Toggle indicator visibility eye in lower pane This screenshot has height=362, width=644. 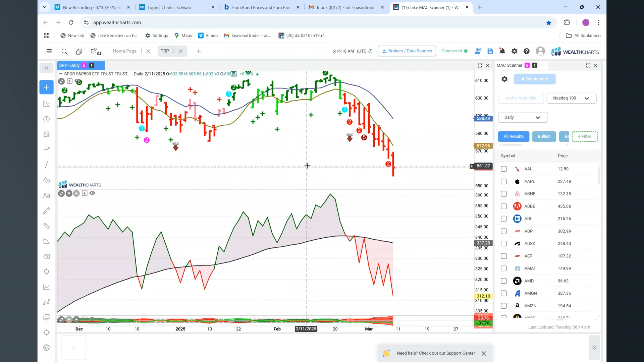92,193
